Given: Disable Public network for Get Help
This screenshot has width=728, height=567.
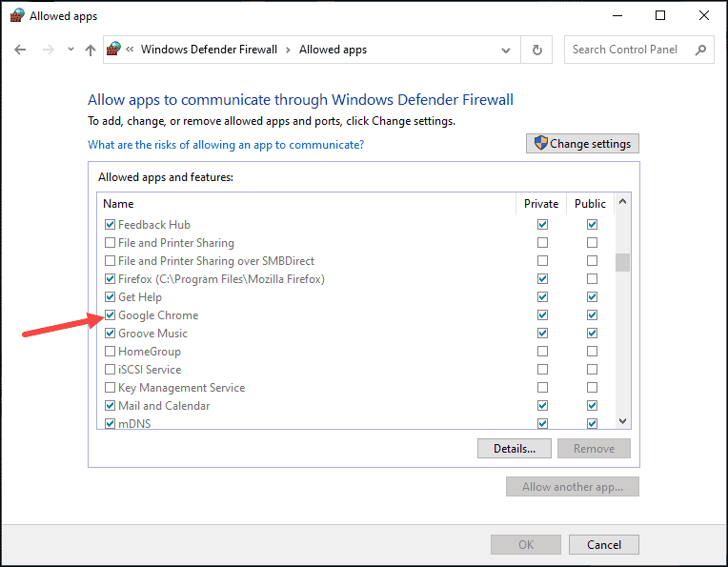Looking at the screenshot, I should pyautogui.click(x=592, y=297).
